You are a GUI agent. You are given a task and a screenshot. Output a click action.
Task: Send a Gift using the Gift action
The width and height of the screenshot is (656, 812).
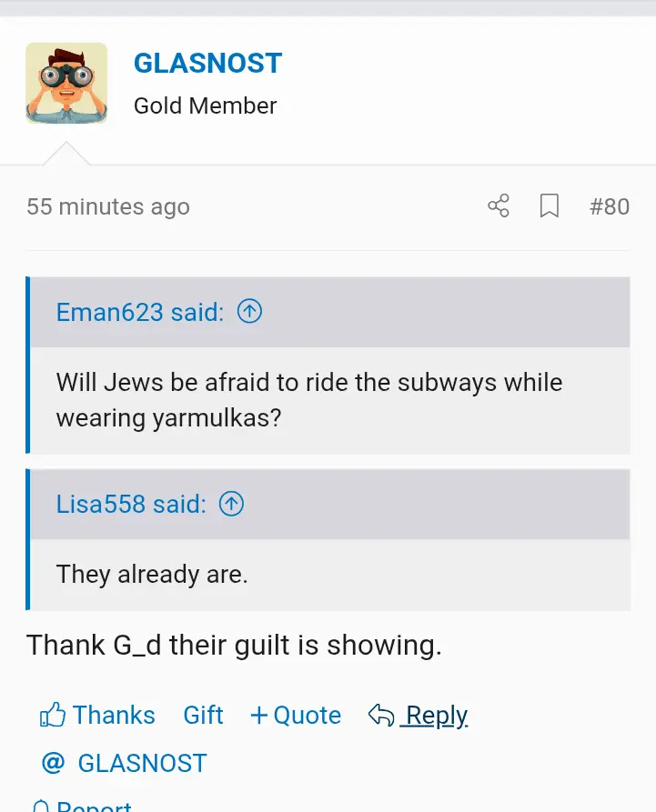203,715
